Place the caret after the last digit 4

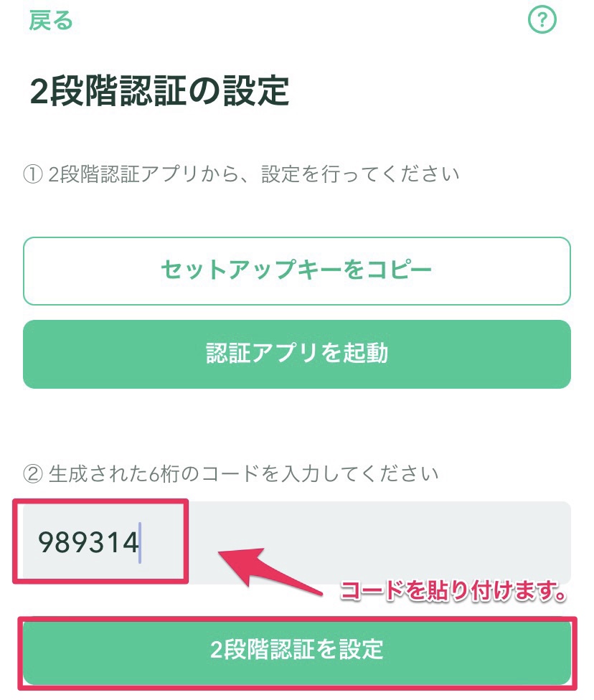(140, 543)
